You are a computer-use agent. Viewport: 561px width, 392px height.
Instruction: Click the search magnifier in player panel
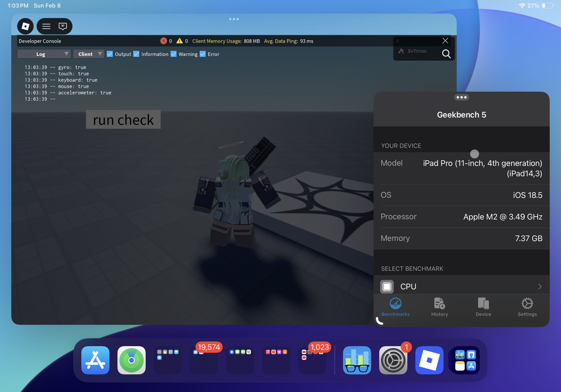click(x=446, y=54)
